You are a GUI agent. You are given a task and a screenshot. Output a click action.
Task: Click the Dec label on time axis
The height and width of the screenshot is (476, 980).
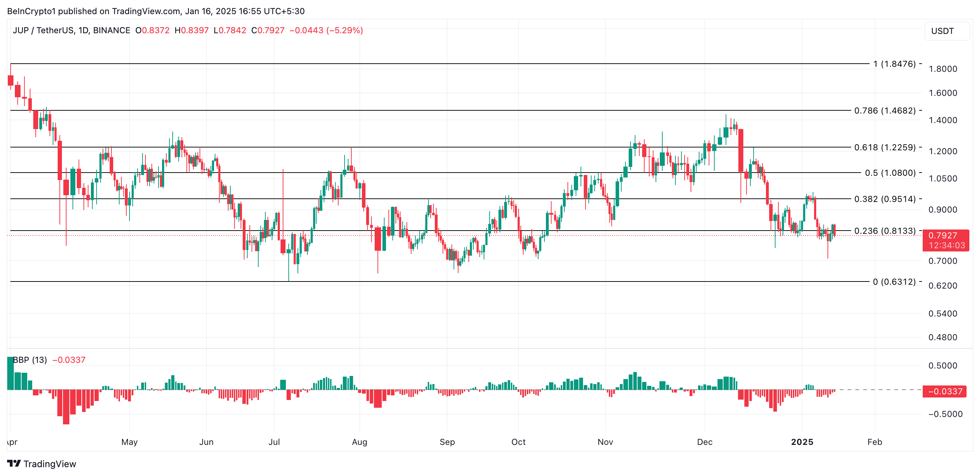tap(704, 442)
